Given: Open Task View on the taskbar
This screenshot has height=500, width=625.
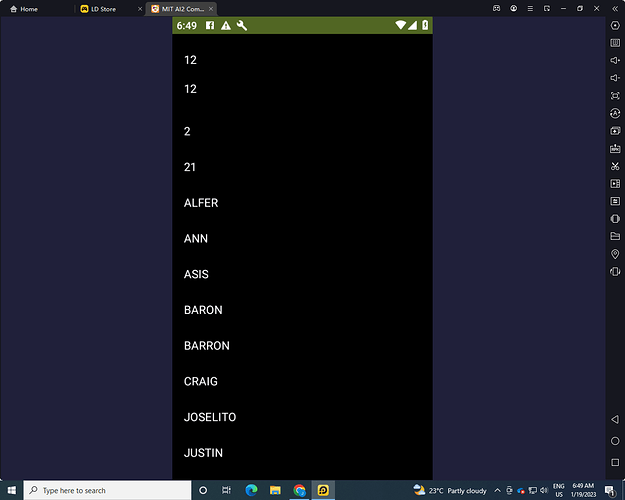Looking at the screenshot, I should tap(226, 490).
